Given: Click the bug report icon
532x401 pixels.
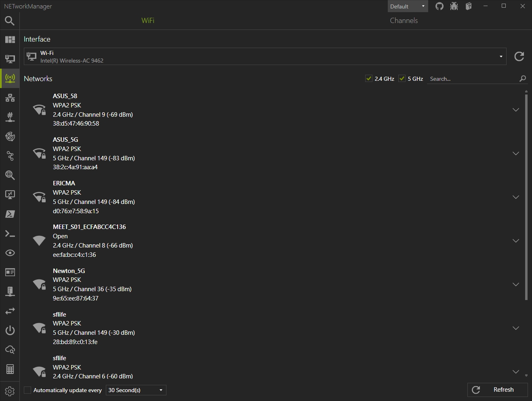Looking at the screenshot, I should [x=454, y=6].
